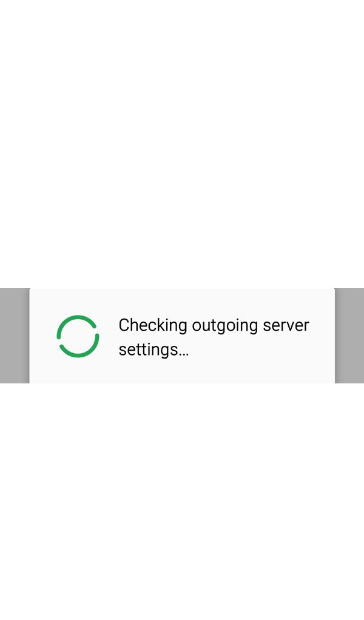The width and height of the screenshot is (364, 620).
Task: Click the progress dialog's shadowed right edge
Action: click(335, 335)
